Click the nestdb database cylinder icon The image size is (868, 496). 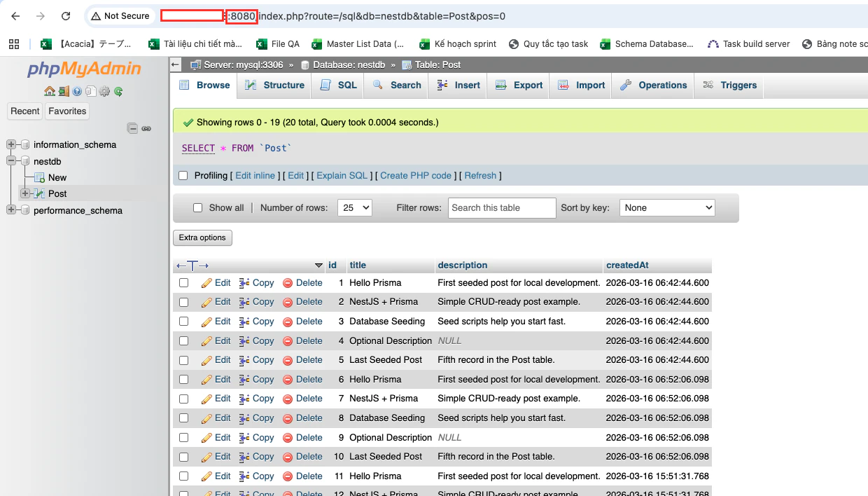click(x=24, y=161)
